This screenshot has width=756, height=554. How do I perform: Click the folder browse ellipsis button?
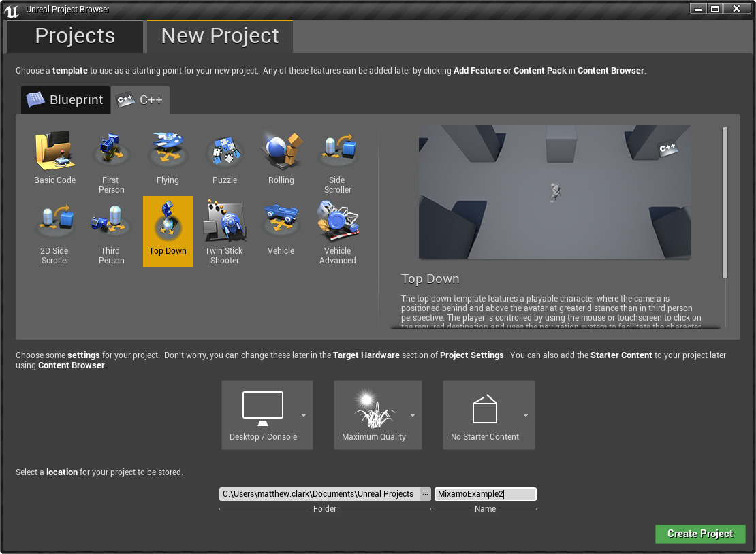click(425, 494)
